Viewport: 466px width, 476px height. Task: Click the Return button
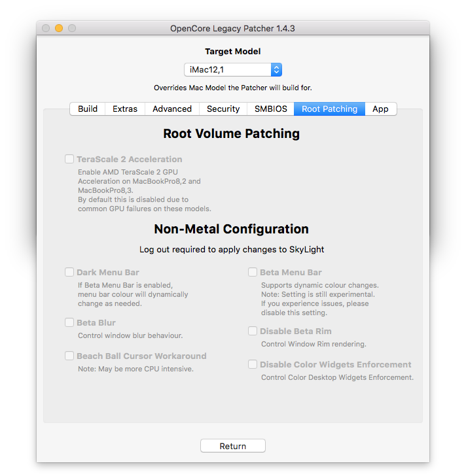click(x=233, y=446)
